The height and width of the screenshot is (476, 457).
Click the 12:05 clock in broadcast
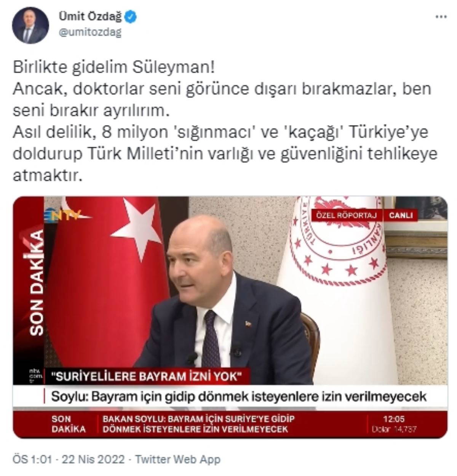click(394, 419)
